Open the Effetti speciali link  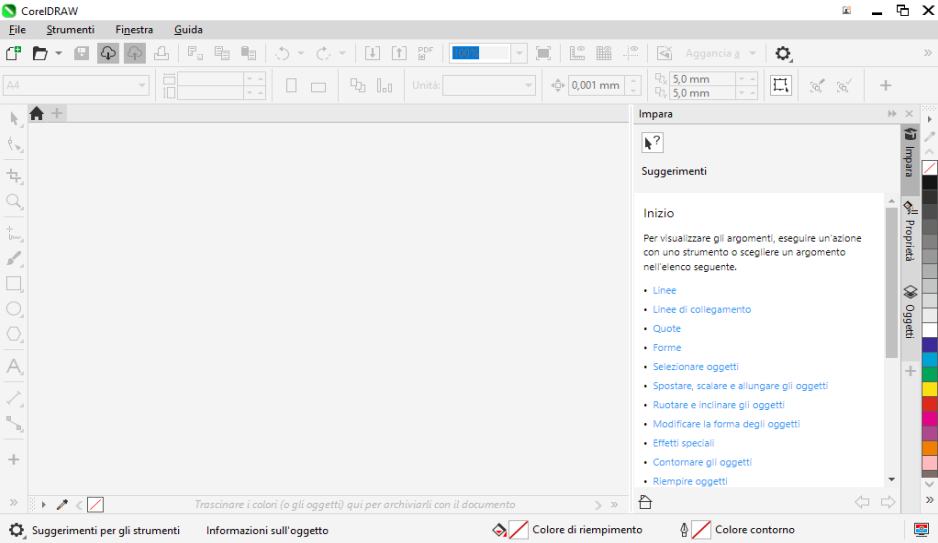(x=683, y=443)
